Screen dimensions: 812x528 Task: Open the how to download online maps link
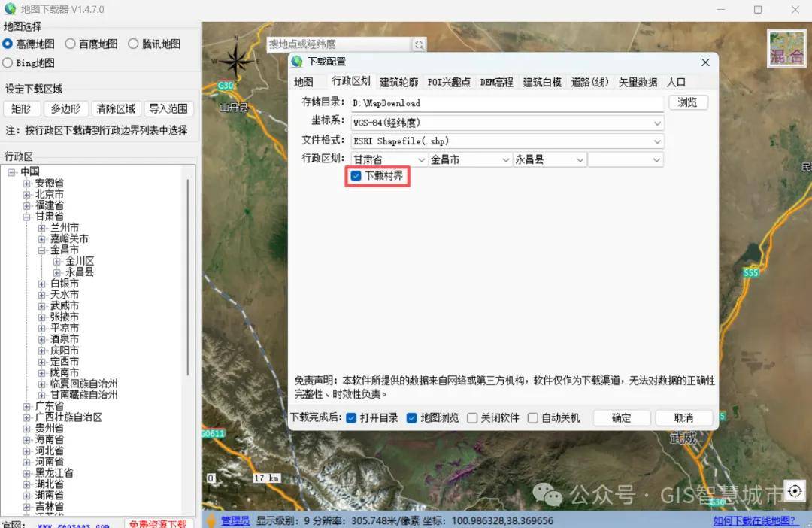[x=755, y=520]
